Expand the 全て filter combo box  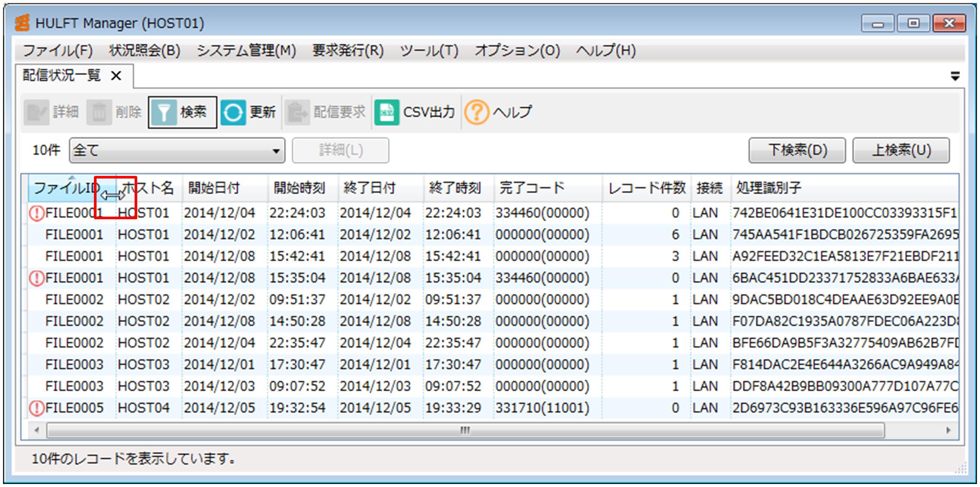tap(177, 150)
